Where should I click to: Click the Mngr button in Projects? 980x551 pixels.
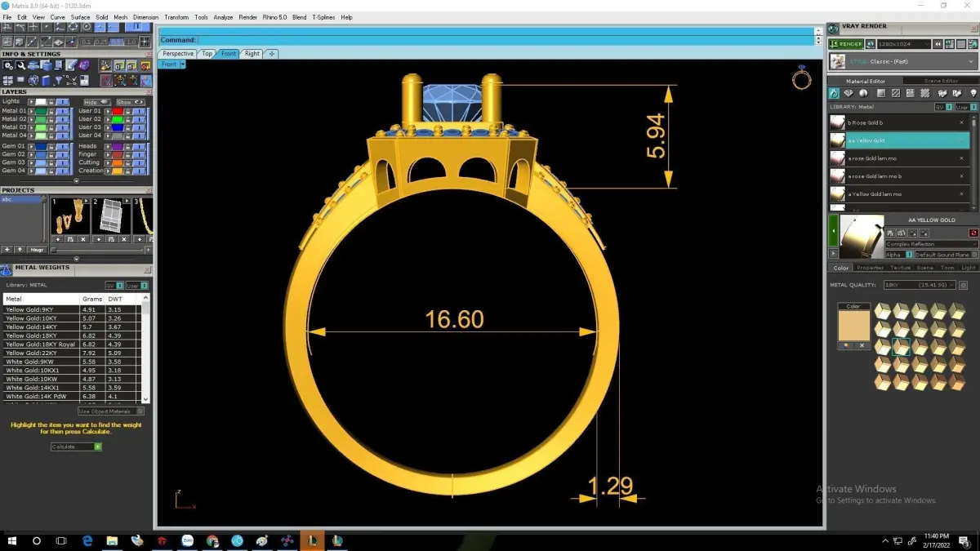[x=37, y=250]
